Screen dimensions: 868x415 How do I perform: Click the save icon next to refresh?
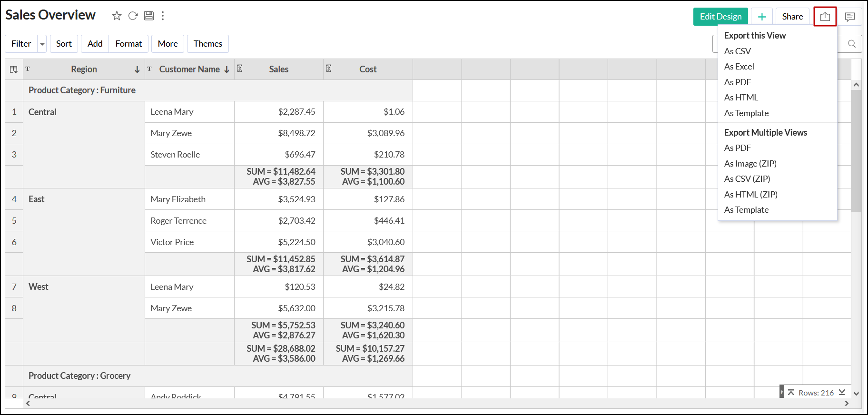pos(149,16)
